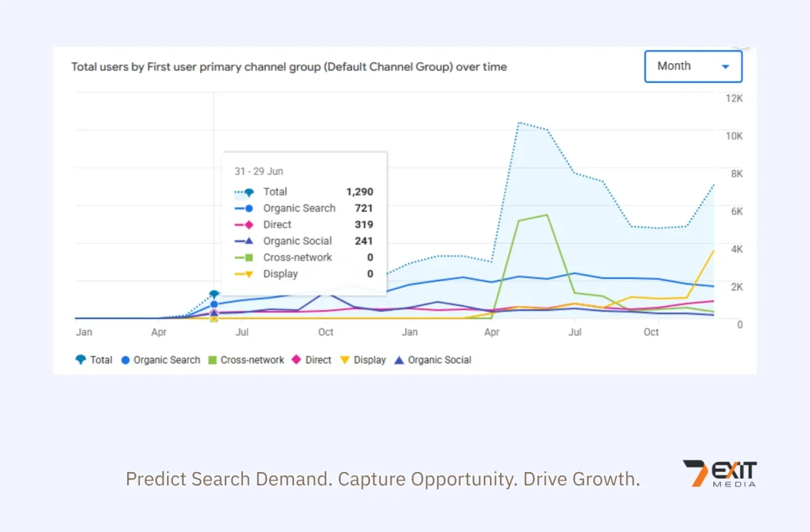810x532 pixels.
Task: Click the first Jan x-axis label
Action: [84, 332]
